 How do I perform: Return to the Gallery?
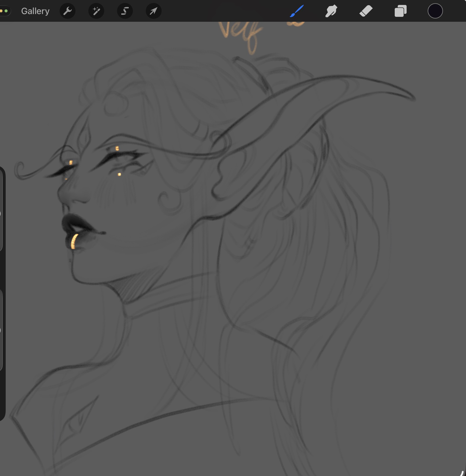coord(35,11)
